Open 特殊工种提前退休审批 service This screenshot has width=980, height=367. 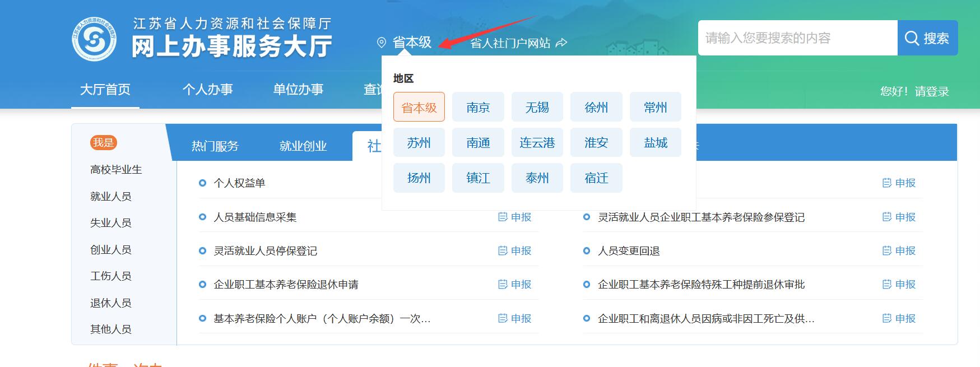701,284
